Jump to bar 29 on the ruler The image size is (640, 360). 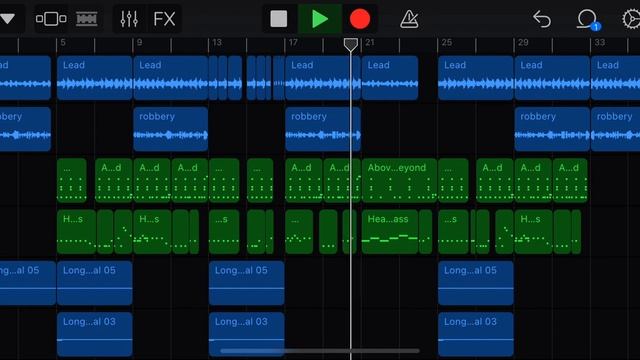tap(523, 42)
